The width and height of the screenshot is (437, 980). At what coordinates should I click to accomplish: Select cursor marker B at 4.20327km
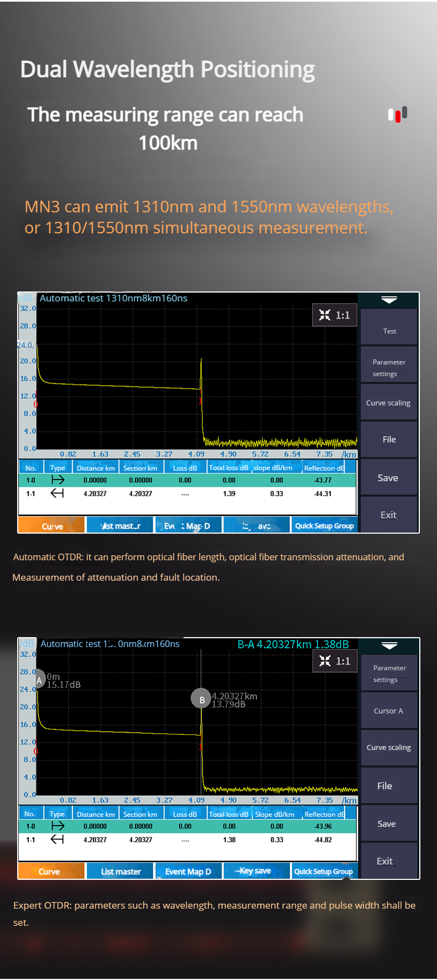coord(201,700)
